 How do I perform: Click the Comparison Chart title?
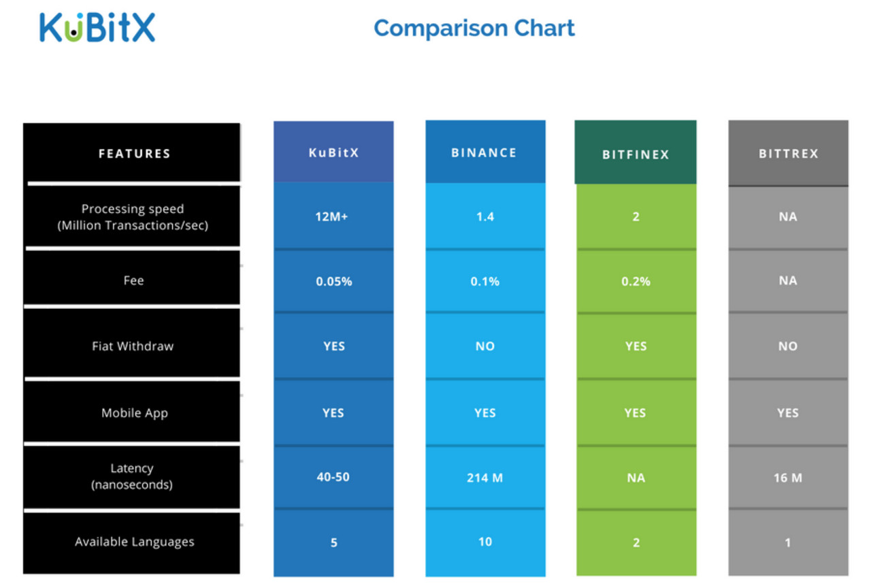[x=474, y=28]
